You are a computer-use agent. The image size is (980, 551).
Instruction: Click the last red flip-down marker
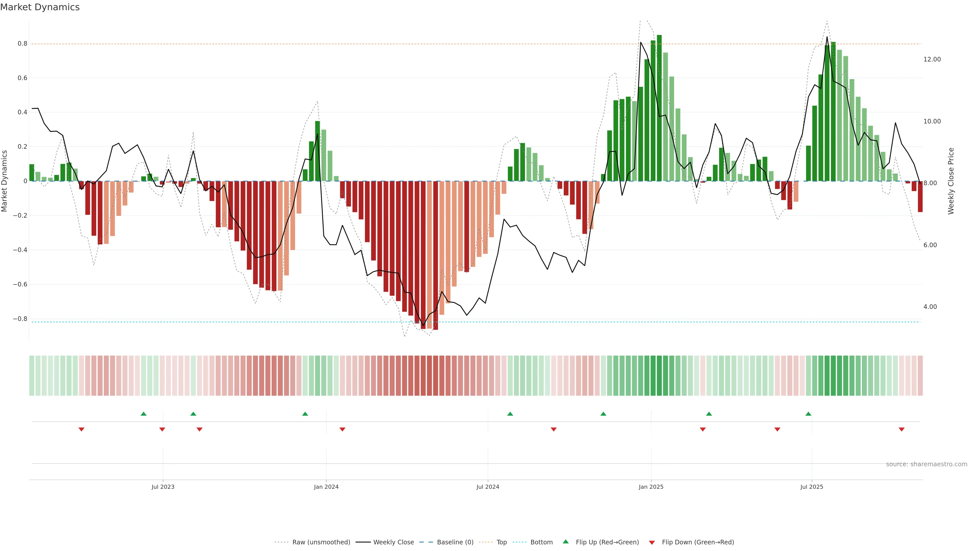901,429
